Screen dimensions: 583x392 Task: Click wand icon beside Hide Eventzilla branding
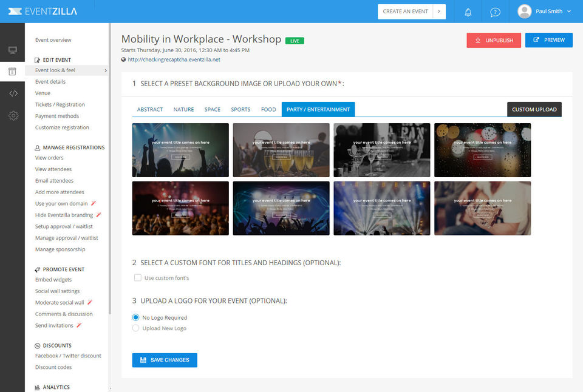pos(98,215)
